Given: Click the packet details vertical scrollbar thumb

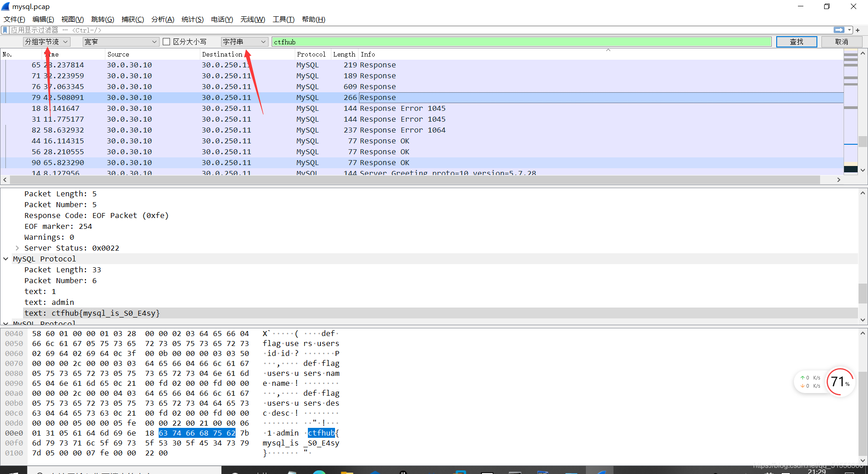Looking at the screenshot, I should [863, 293].
